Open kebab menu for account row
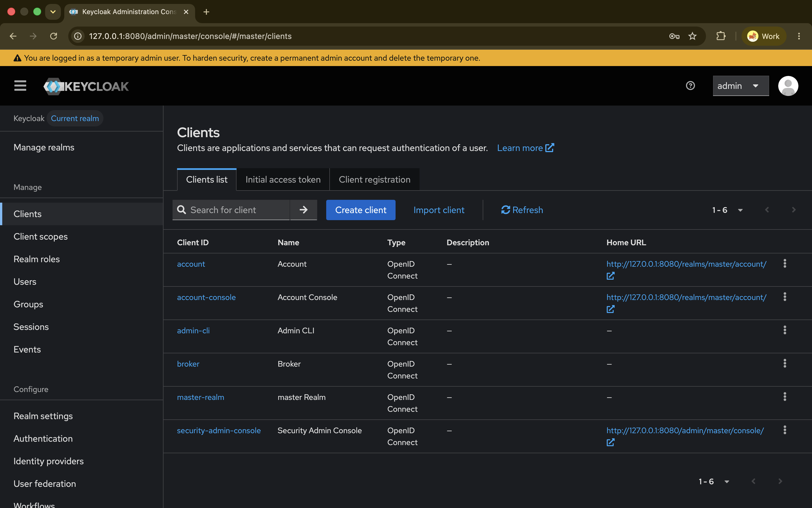 (784, 264)
